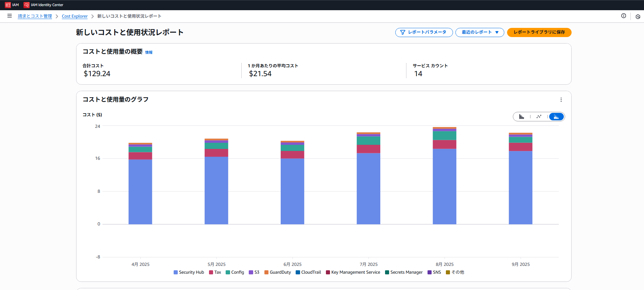This screenshot has width=644, height=290.
Task: Click the 4月 2025 stacked bar
Action: (140, 184)
